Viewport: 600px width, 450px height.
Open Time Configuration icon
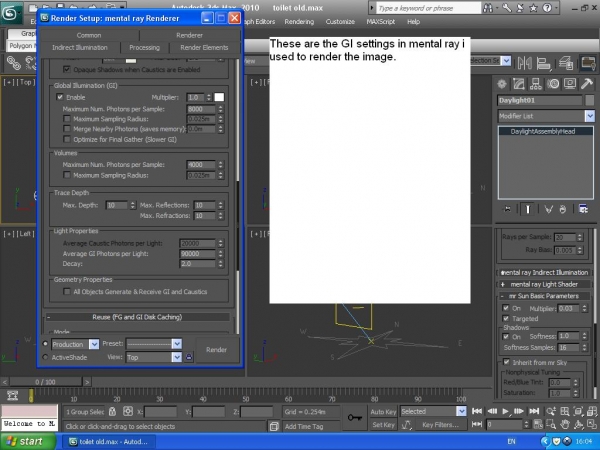(538, 424)
